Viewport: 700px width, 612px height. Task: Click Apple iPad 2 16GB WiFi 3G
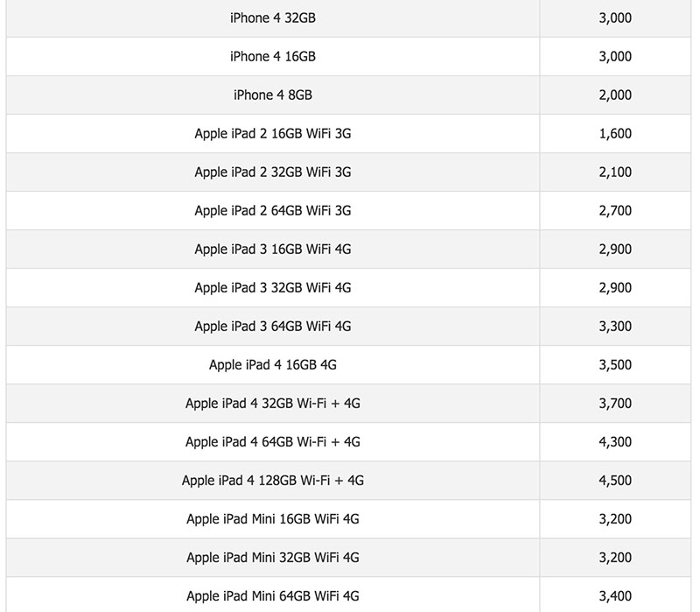272,134
